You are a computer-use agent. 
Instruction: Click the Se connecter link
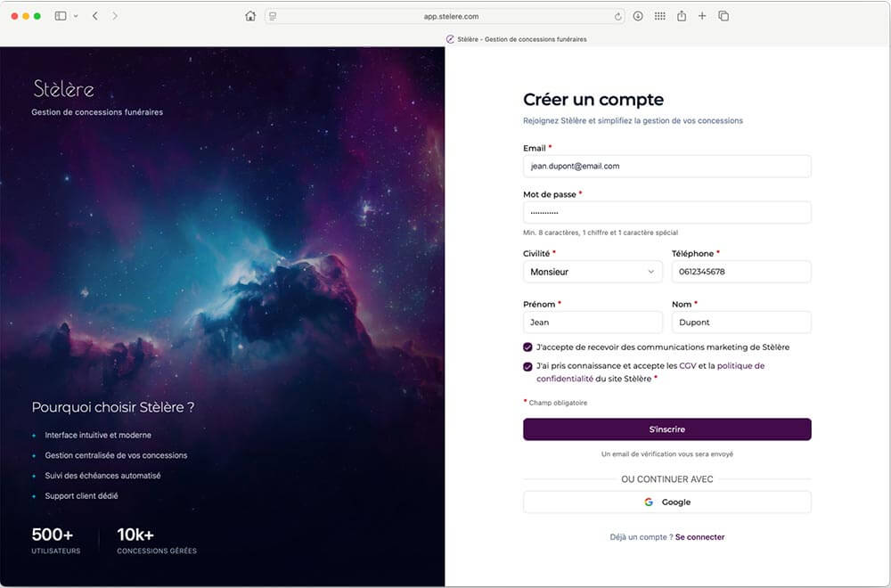pyautogui.click(x=699, y=537)
